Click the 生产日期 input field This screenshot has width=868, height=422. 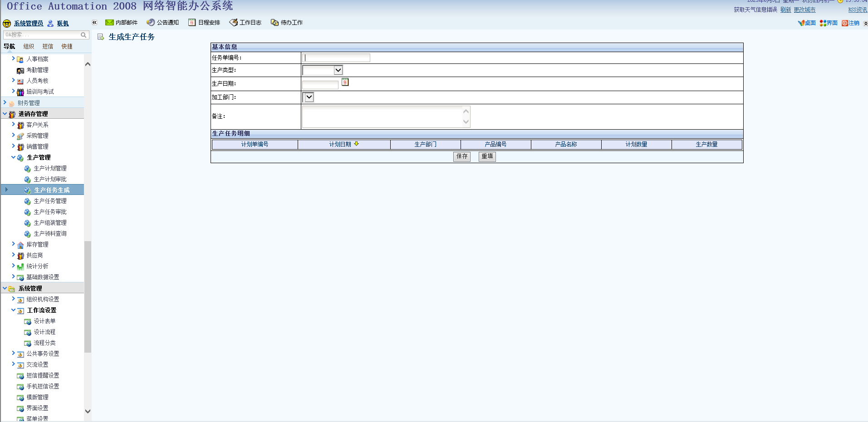point(320,84)
